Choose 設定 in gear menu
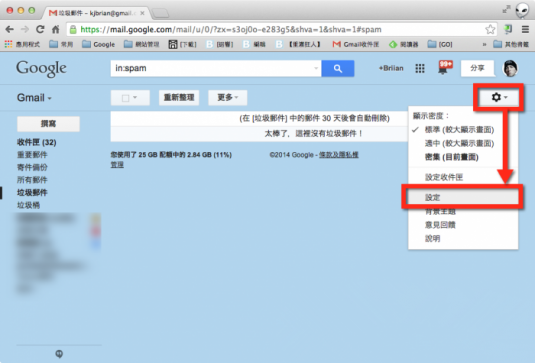Image resolution: width=535 pixels, height=363 pixels. pyautogui.click(x=463, y=198)
